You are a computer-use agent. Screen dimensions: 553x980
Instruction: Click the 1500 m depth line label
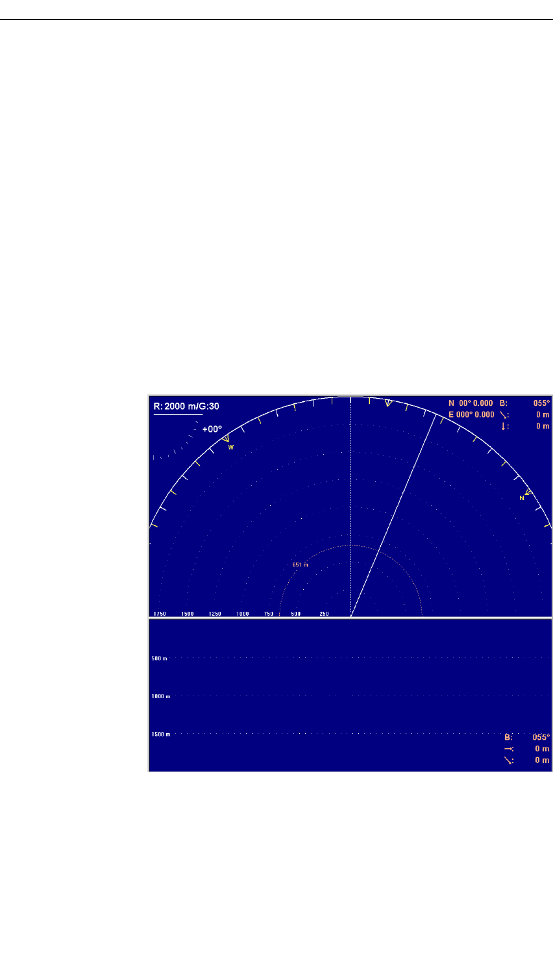160,734
